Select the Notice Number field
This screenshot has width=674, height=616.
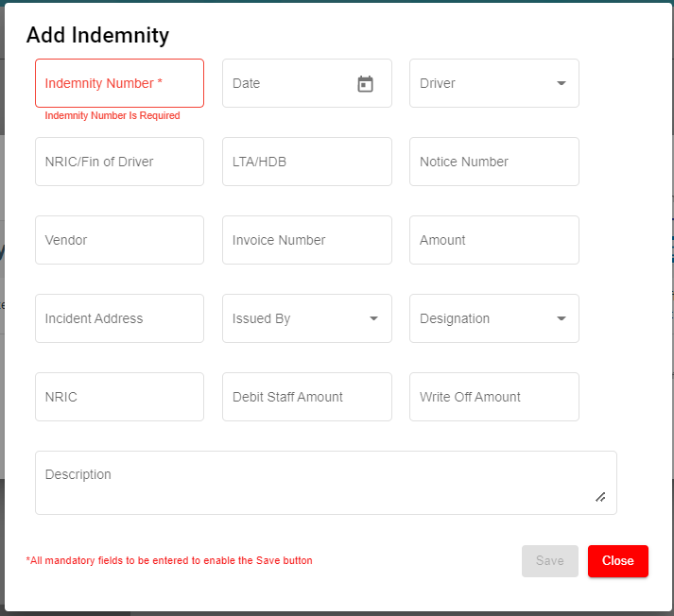tap(493, 162)
